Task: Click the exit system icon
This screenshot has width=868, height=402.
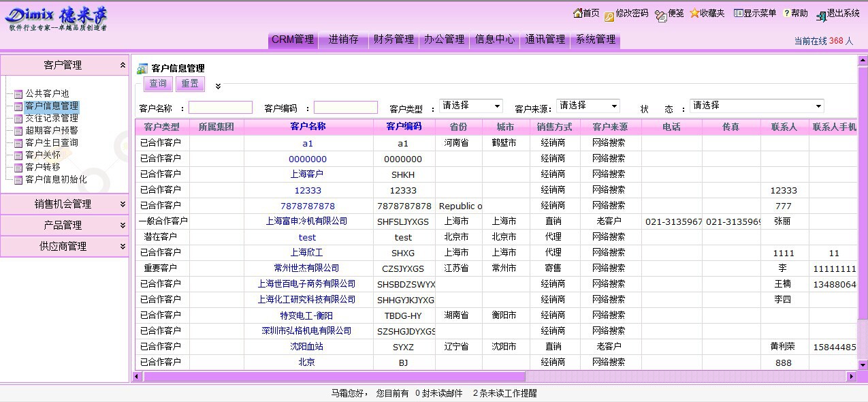Action: [x=821, y=16]
